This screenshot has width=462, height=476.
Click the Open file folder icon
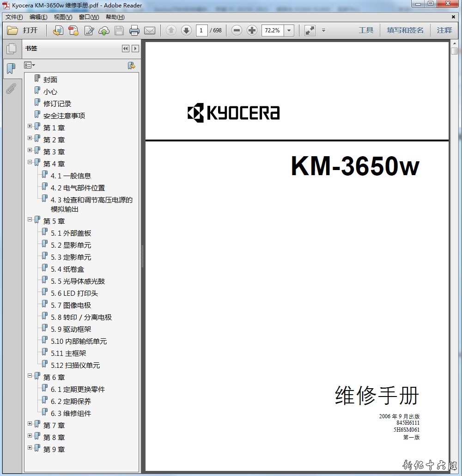coord(12,31)
